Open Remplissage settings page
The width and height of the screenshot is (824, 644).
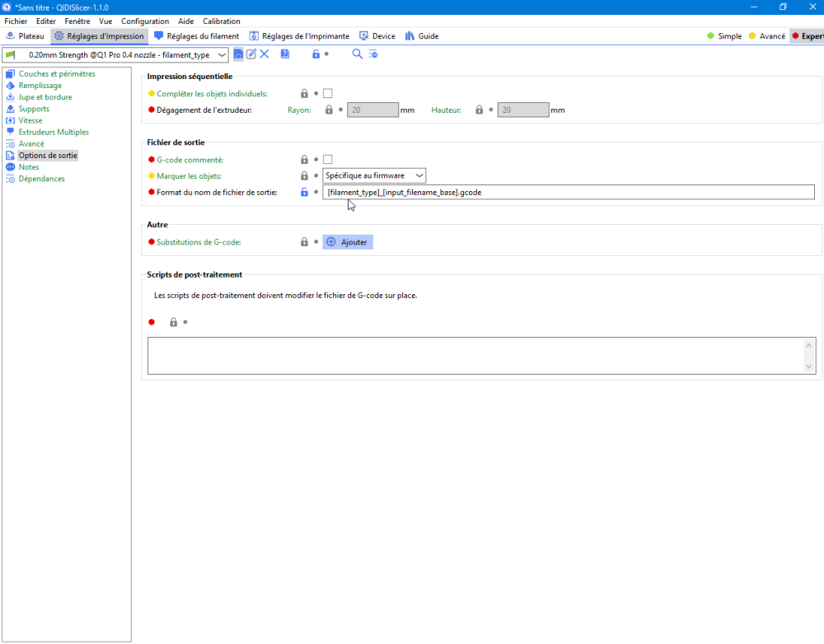click(x=40, y=86)
